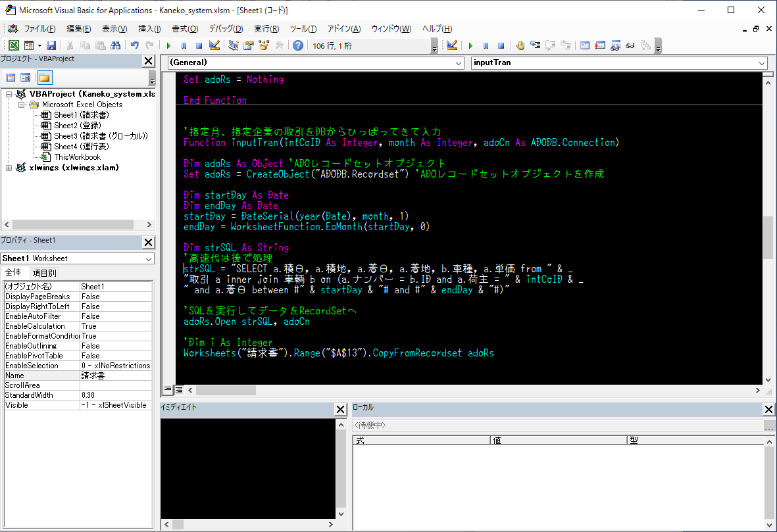Click the Cut scissors icon
The image size is (777, 532).
(x=70, y=45)
